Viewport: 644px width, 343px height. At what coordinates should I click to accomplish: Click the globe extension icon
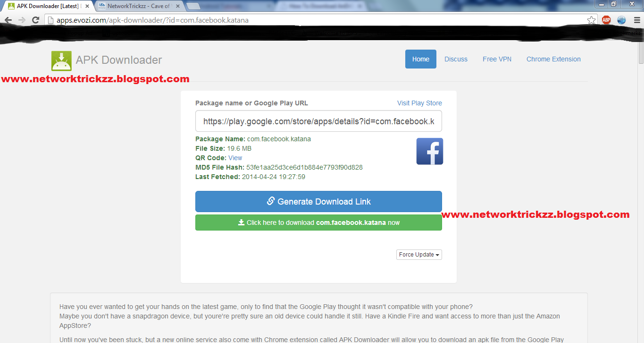[x=621, y=20]
